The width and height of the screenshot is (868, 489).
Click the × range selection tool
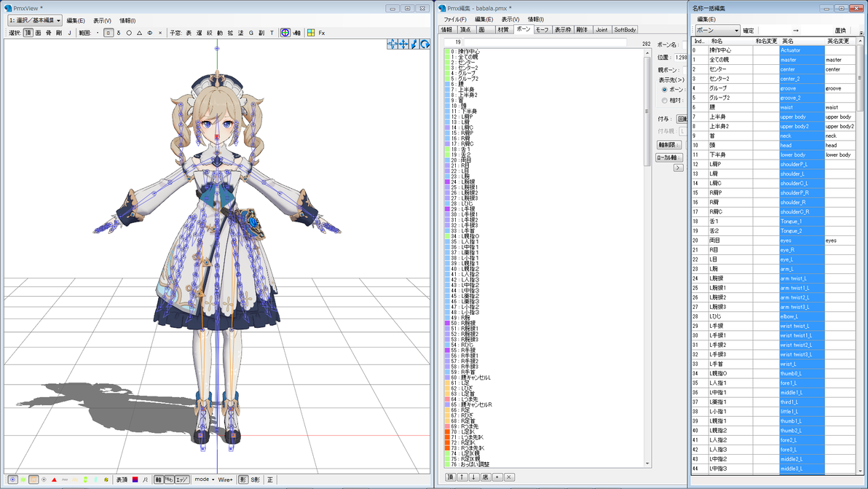pyautogui.click(x=160, y=34)
